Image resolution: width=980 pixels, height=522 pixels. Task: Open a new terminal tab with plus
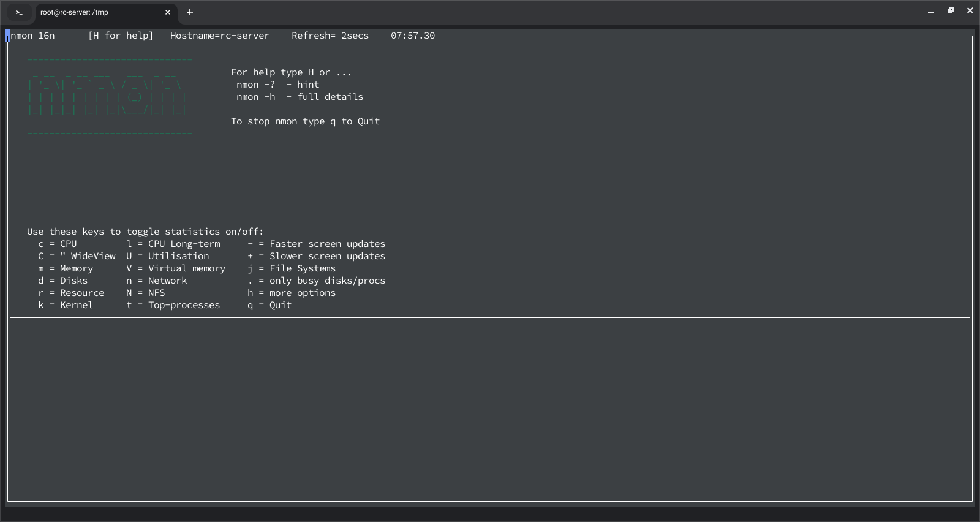190,12
